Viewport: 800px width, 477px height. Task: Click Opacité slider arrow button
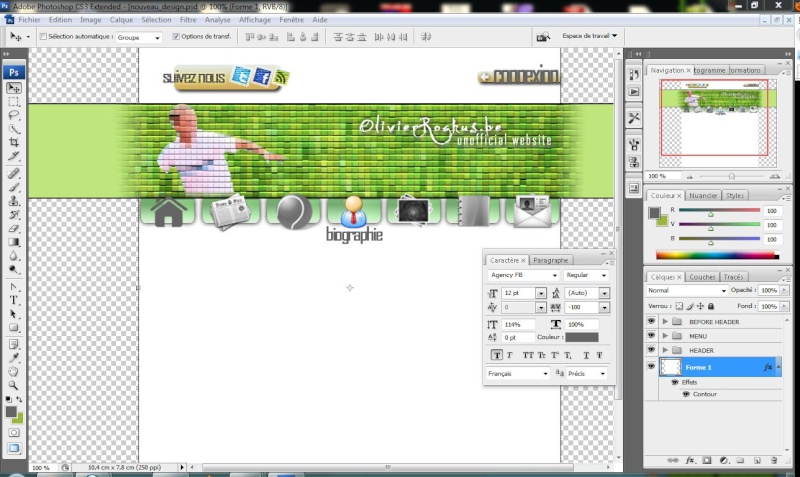click(784, 290)
